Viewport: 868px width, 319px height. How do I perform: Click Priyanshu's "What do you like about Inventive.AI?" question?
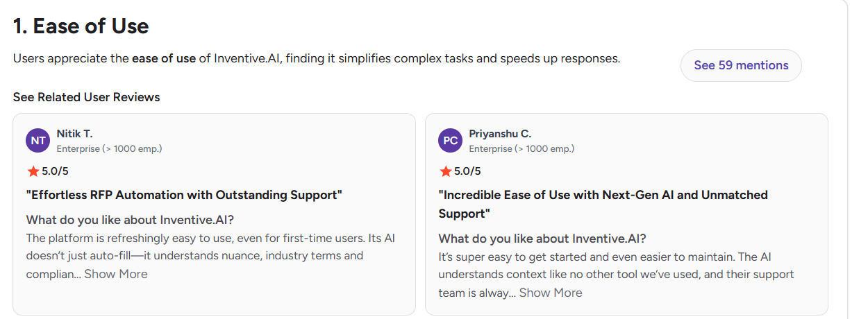[x=542, y=239]
